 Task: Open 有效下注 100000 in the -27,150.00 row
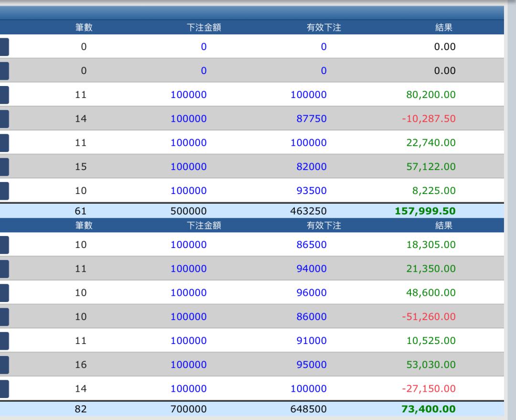pyautogui.click(x=308, y=389)
